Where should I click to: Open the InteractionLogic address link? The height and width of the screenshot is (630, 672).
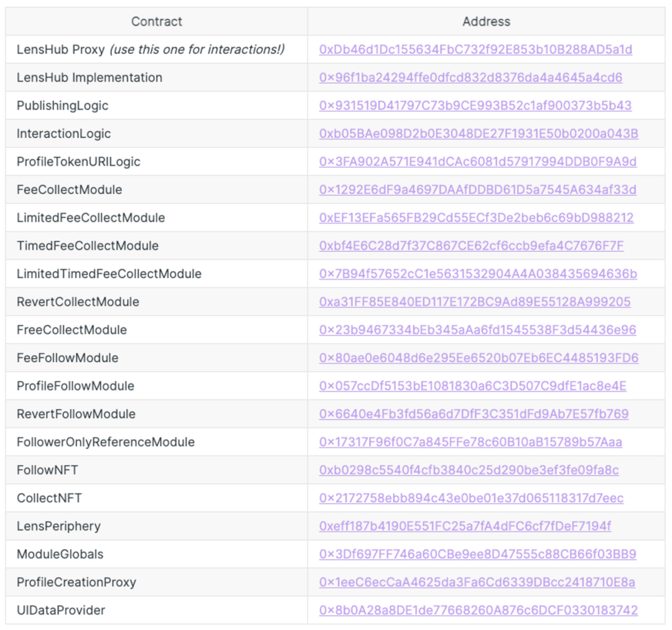(478, 134)
